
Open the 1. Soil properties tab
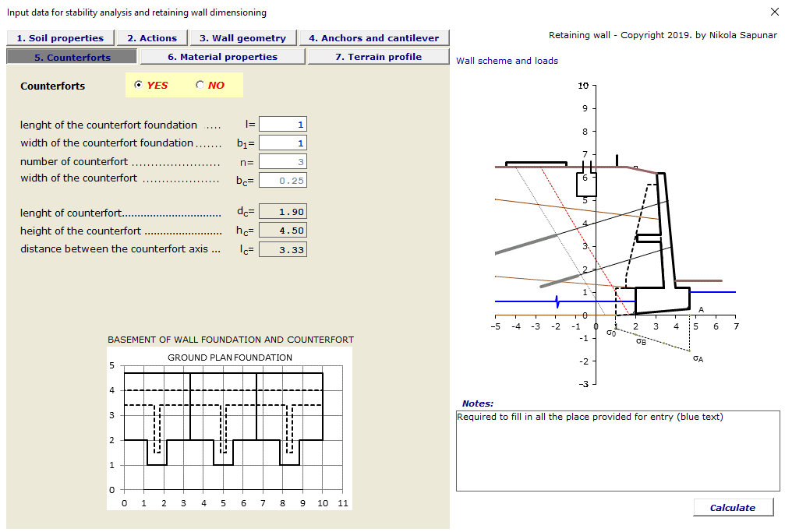click(60, 38)
